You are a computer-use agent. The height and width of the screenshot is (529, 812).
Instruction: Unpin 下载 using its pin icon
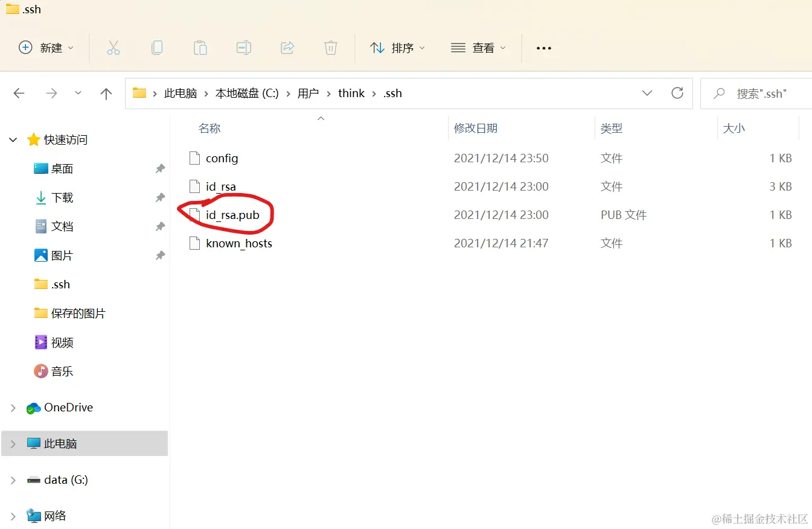click(160, 198)
